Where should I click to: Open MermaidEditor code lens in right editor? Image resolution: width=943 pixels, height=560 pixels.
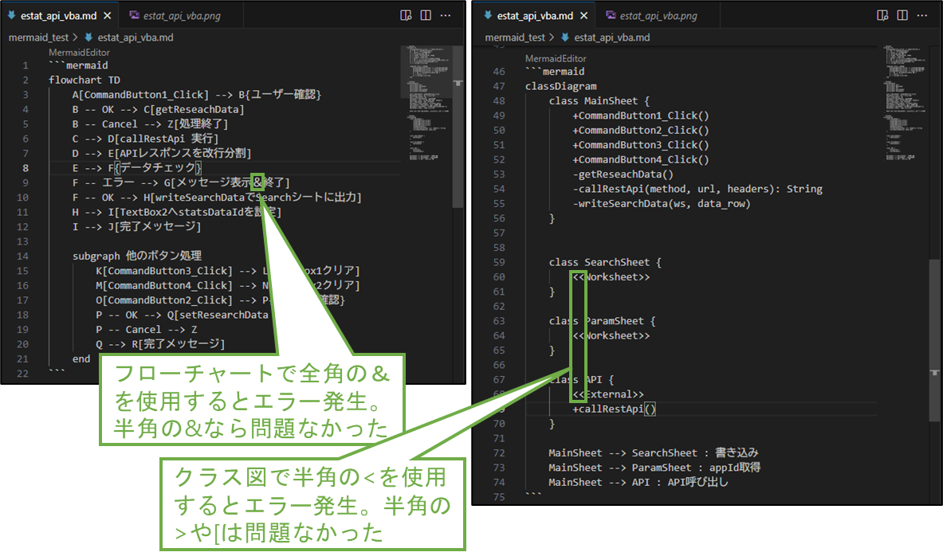[556, 59]
